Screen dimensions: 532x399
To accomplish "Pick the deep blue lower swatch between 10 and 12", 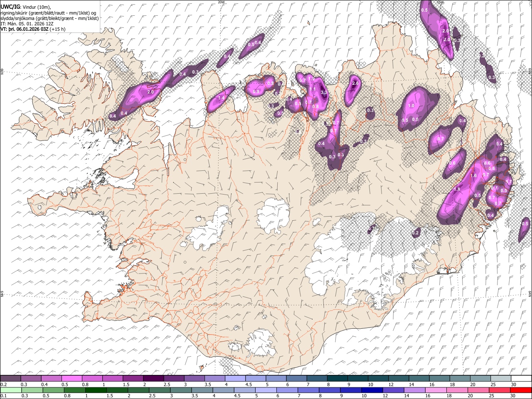I will pyautogui.click(x=372, y=390).
